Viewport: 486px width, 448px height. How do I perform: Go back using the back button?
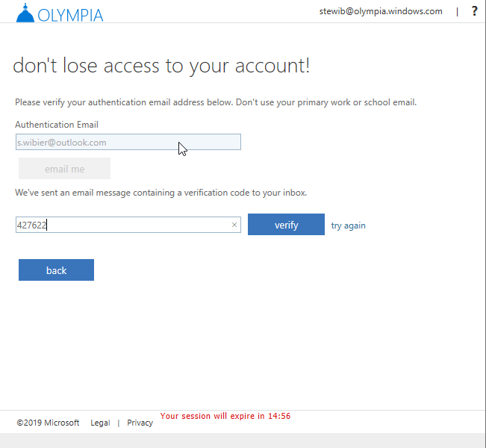[x=56, y=270]
